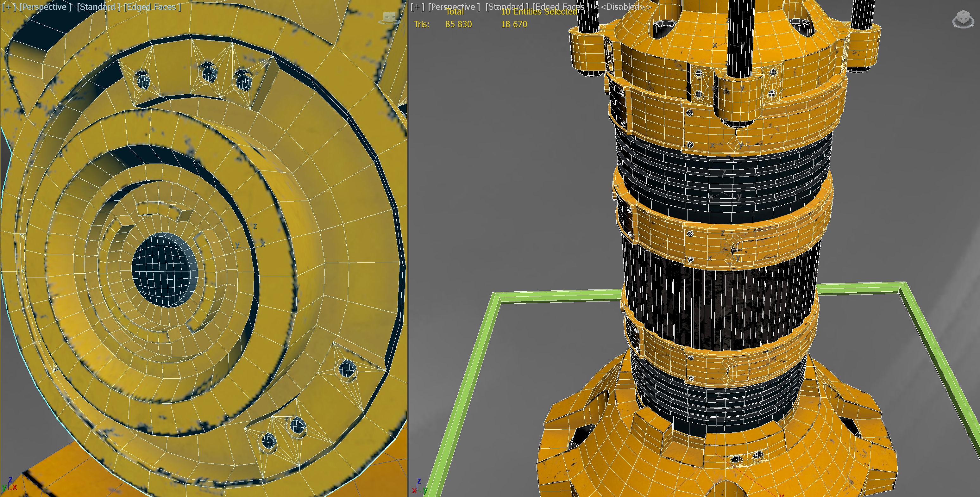Click the 'Tris:' statistics label
Screen dimensions: 980x497
[x=422, y=24]
